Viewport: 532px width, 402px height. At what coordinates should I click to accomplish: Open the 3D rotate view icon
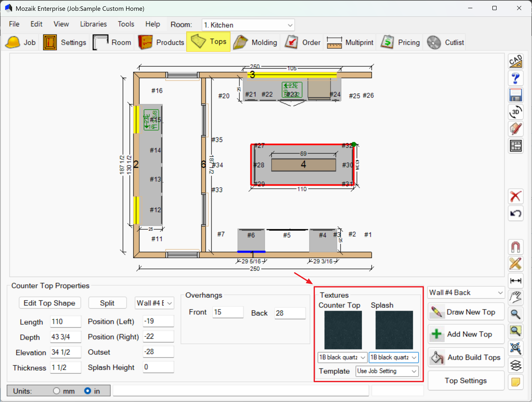pyautogui.click(x=515, y=112)
